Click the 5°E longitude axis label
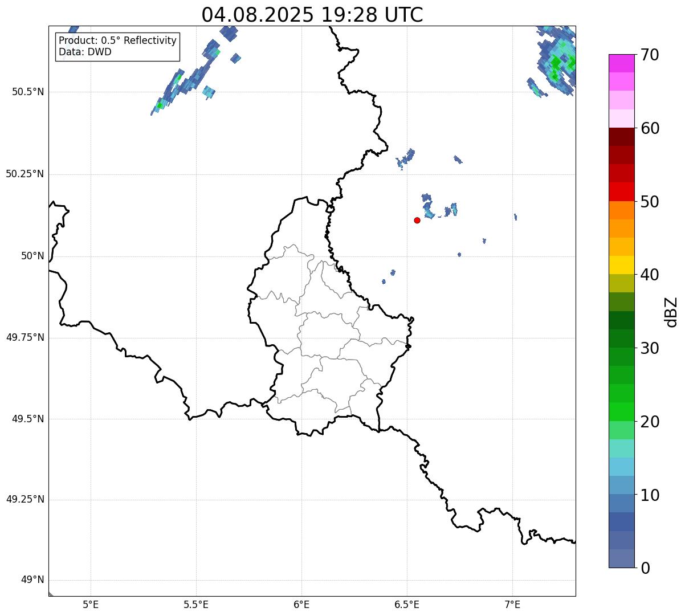This screenshot has width=685, height=616. pos(91,604)
